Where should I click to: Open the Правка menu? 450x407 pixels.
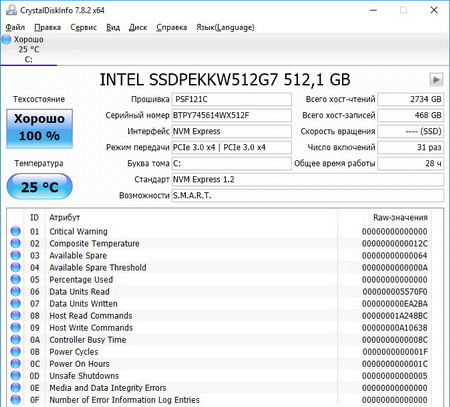coord(48,27)
